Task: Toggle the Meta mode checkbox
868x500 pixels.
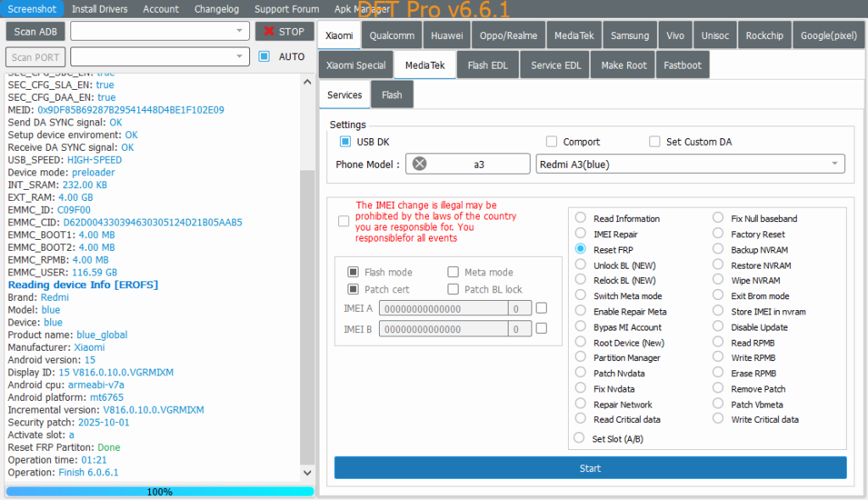Action: click(x=453, y=272)
